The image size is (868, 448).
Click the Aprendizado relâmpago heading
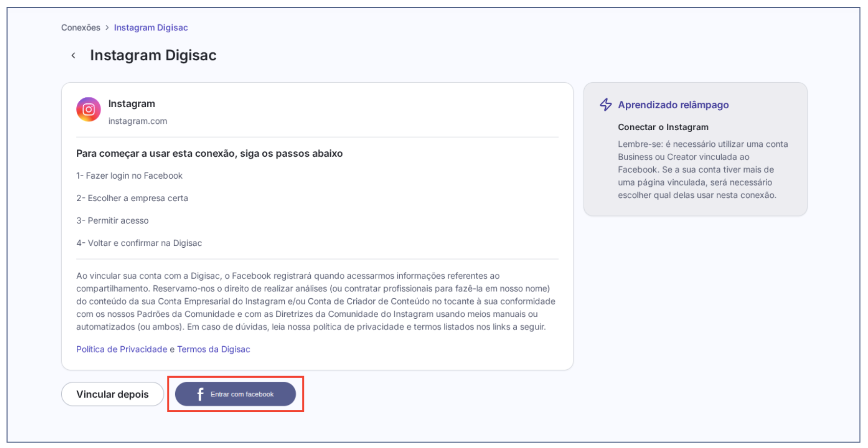click(673, 105)
